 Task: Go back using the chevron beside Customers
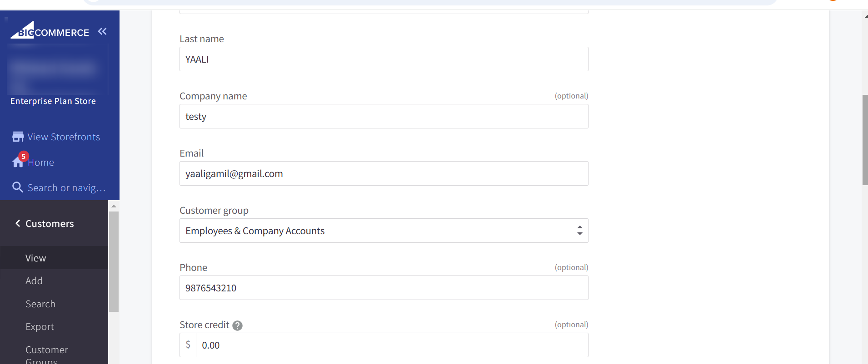pos(17,223)
